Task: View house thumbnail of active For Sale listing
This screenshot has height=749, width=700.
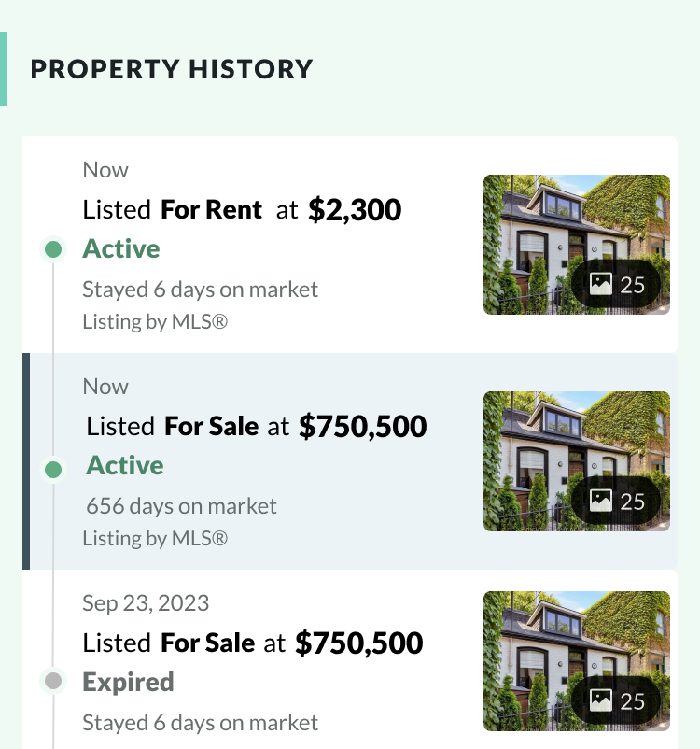Action: point(576,461)
